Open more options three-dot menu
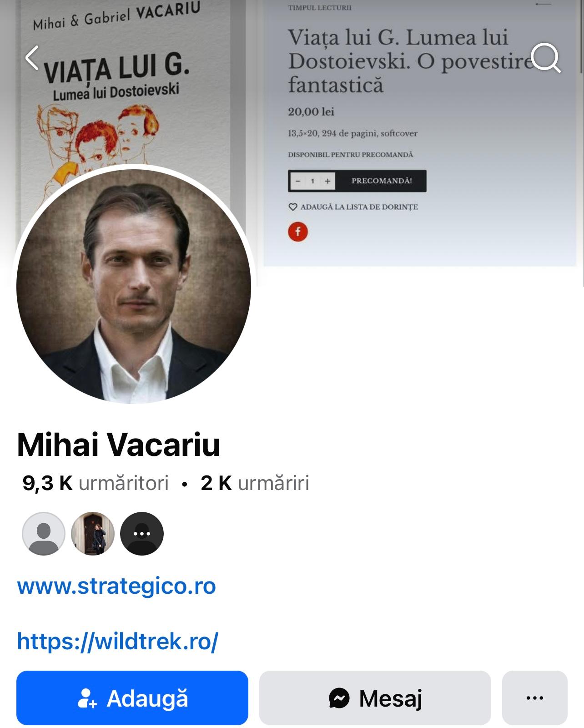Image resolution: width=584 pixels, height=728 pixels. (535, 698)
